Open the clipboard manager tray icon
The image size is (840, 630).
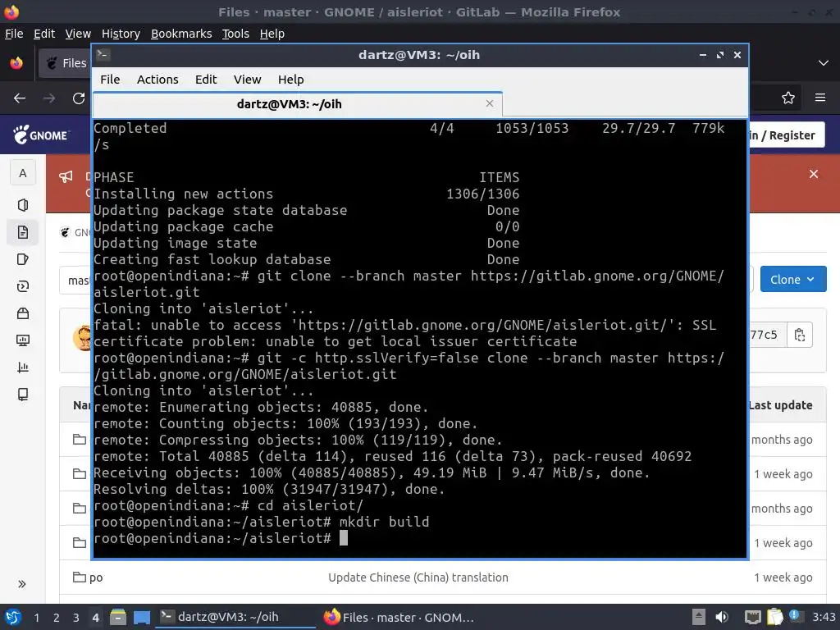[774, 617]
